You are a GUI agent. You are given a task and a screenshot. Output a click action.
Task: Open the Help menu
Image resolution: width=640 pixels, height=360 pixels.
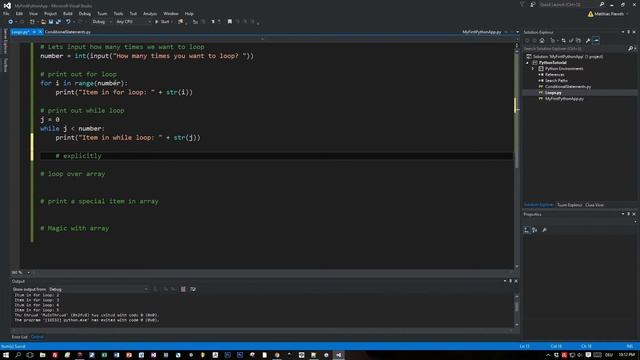189,13
